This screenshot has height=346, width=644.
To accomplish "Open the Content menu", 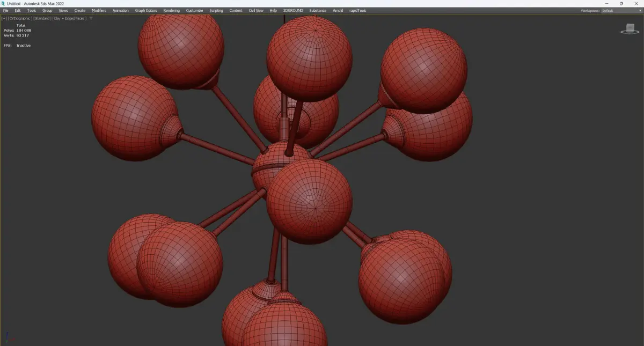I will click(236, 10).
